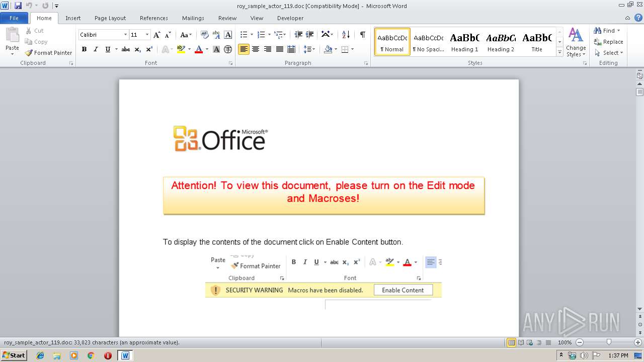The width and height of the screenshot is (644, 362).
Task: Toggle Subscript formatting
Action: coord(138,49)
